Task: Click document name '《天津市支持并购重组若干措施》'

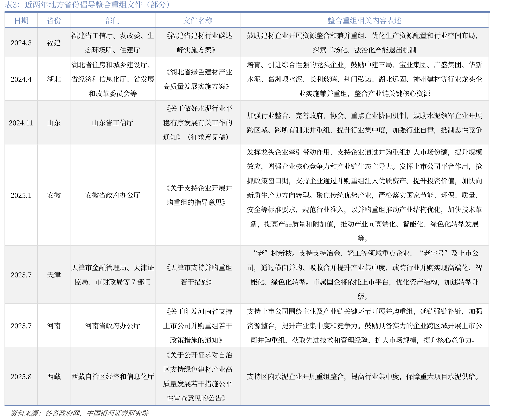Action: pyautogui.click(x=197, y=275)
